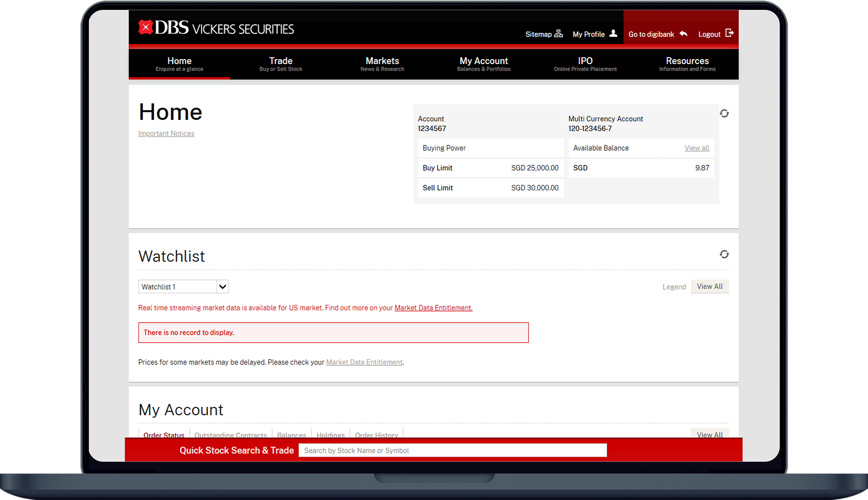Focus the Quick Stock Search field
The height and width of the screenshot is (500, 868).
pos(452,450)
